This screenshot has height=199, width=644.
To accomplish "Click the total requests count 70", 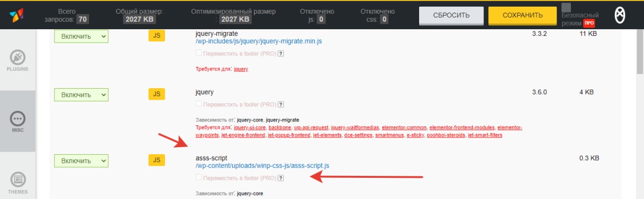I will click(x=83, y=20).
